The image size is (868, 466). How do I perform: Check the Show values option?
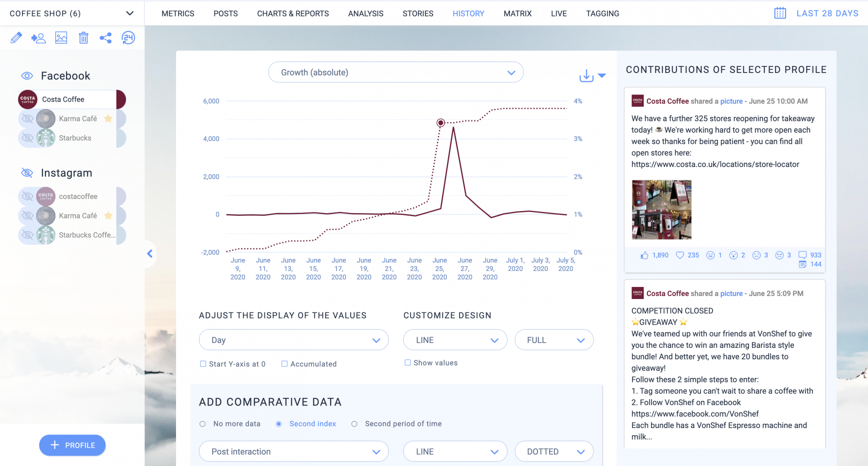408,362
